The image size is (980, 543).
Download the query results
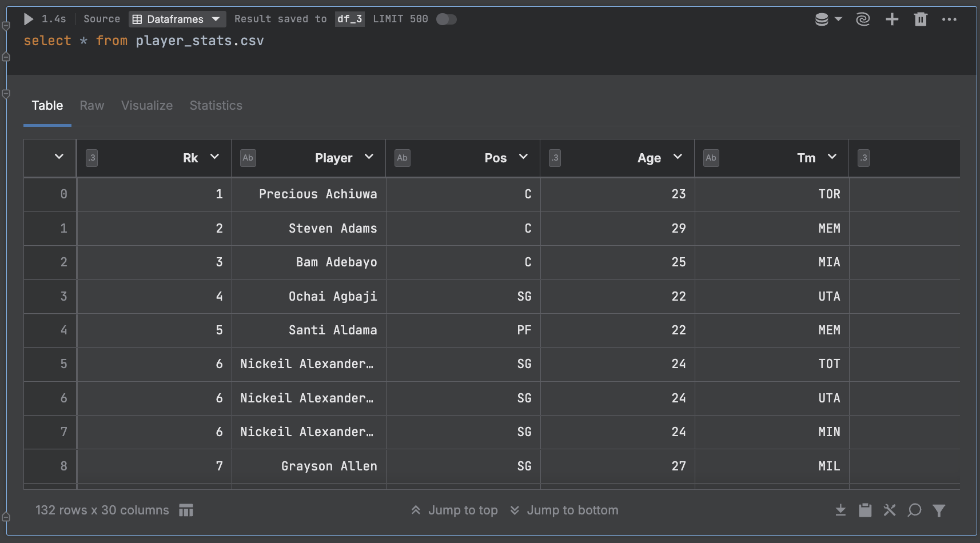840,510
